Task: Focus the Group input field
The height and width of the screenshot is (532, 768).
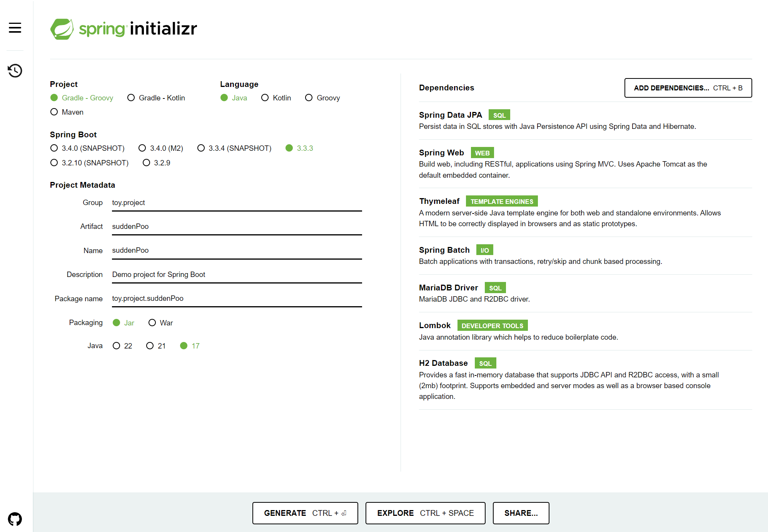Action: pos(237,203)
